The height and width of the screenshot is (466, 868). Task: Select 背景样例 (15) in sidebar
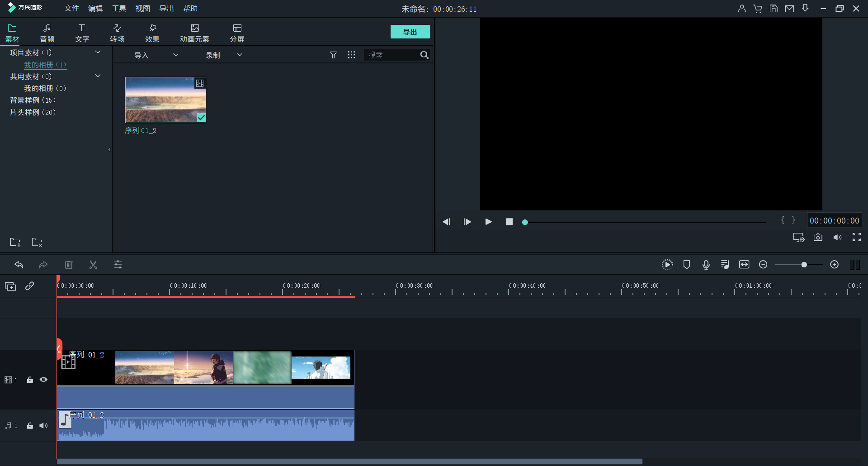coord(33,100)
